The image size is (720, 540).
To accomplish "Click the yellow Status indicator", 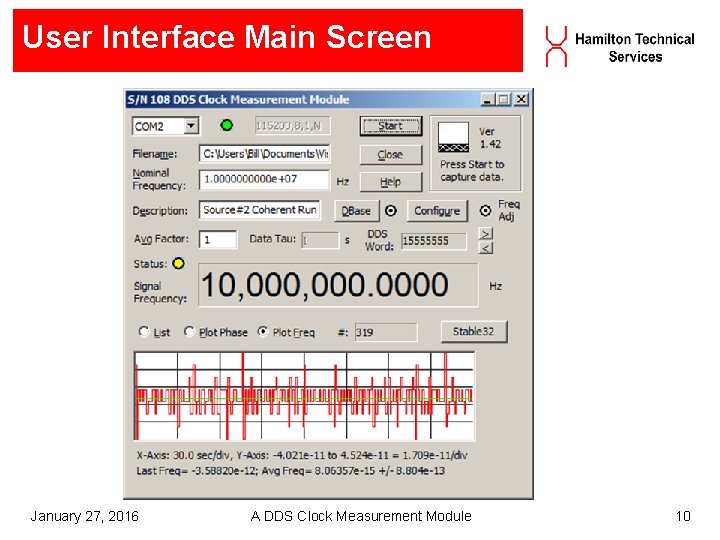I will (178, 264).
